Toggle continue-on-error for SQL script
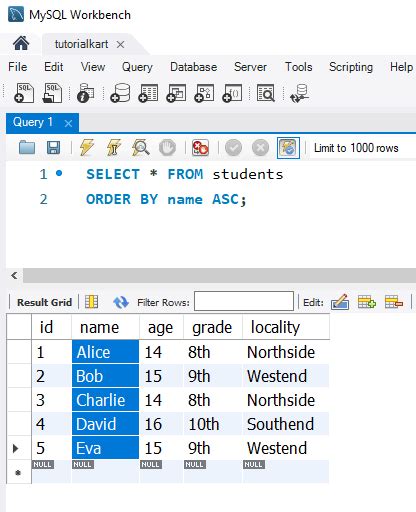Viewport: 416px width, 512px height. [200, 147]
